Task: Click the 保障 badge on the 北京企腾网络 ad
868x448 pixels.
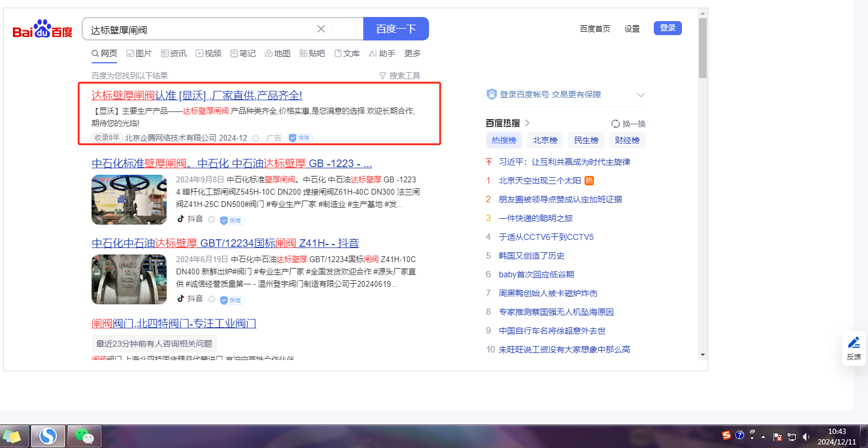Action: click(x=300, y=138)
